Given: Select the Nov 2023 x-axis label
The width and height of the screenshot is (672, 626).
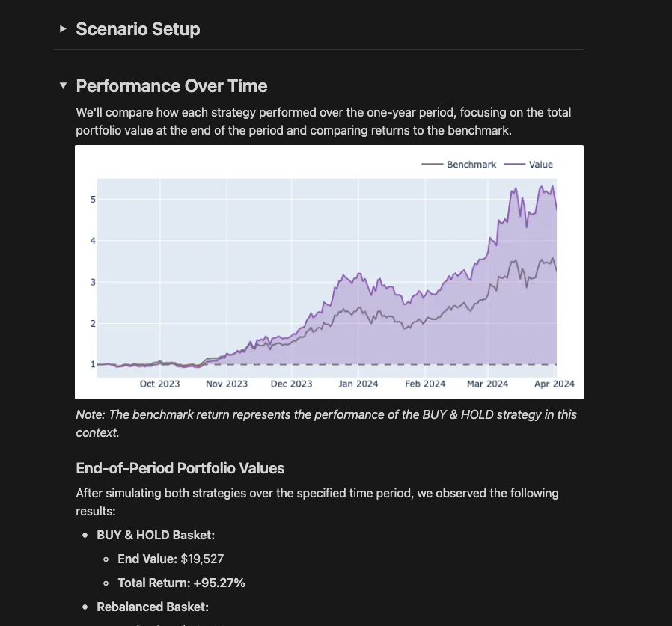Looking at the screenshot, I should [227, 384].
